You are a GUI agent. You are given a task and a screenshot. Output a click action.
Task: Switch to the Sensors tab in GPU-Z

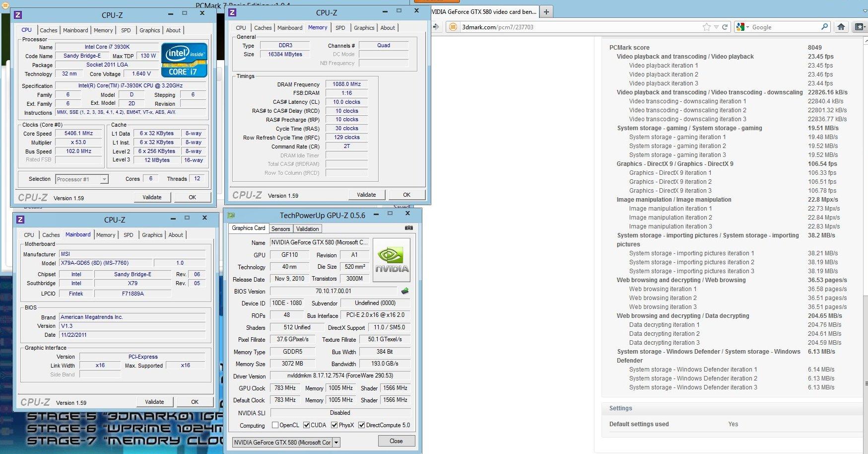coord(281,228)
